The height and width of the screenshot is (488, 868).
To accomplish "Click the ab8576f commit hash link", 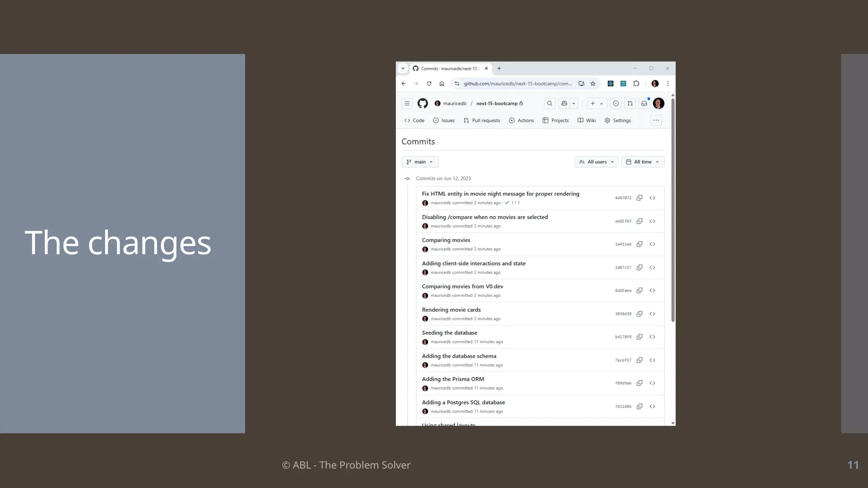I will click(623, 221).
